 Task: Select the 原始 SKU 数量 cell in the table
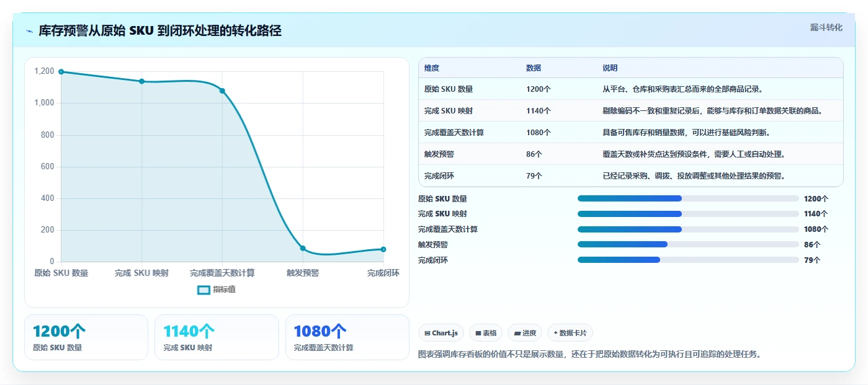click(x=449, y=89)
